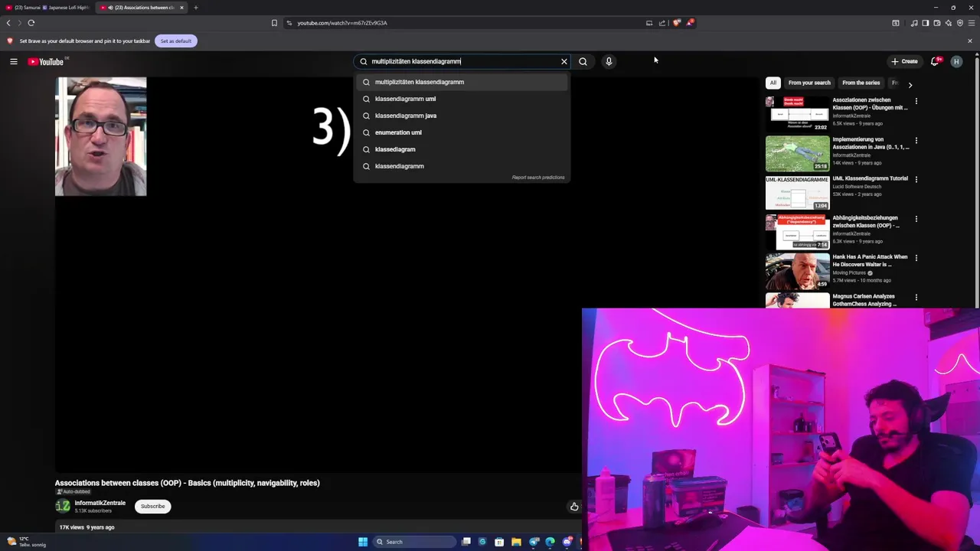This screenshot has height=551, width=980.
Task: Open 'UML Klassendiagramme Tutorial' video thumbnail
Action: tap(797, 193)
